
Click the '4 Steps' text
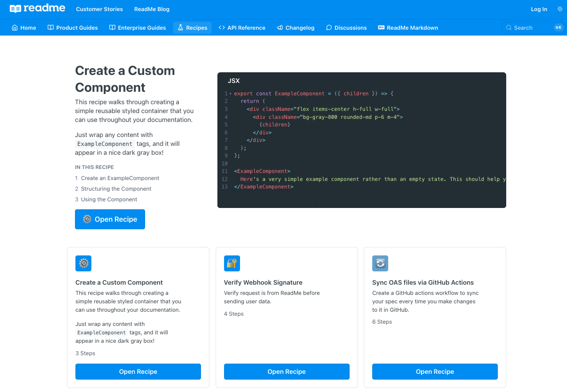pyautogui.click(x=234, y=314)
